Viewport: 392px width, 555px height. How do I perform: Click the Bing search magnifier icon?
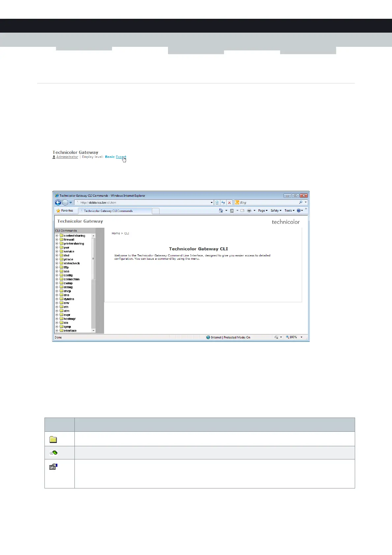301,202
